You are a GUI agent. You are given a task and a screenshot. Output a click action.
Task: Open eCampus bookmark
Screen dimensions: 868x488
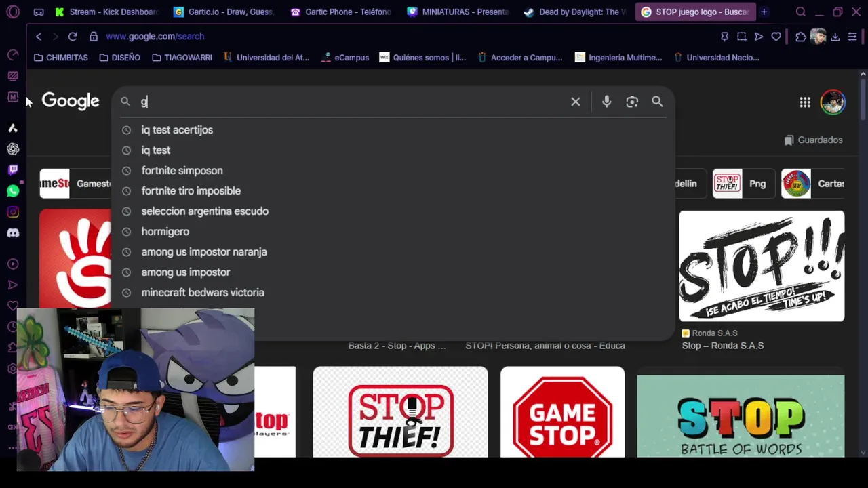pos(346,58)
